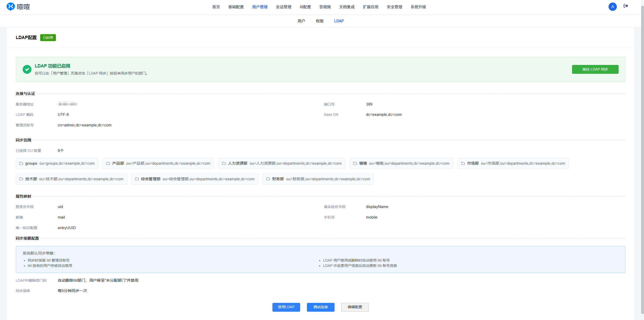Screen dimensions: 644x320
Task: Switch to the 权限 sub-tab
Action: 320,21
